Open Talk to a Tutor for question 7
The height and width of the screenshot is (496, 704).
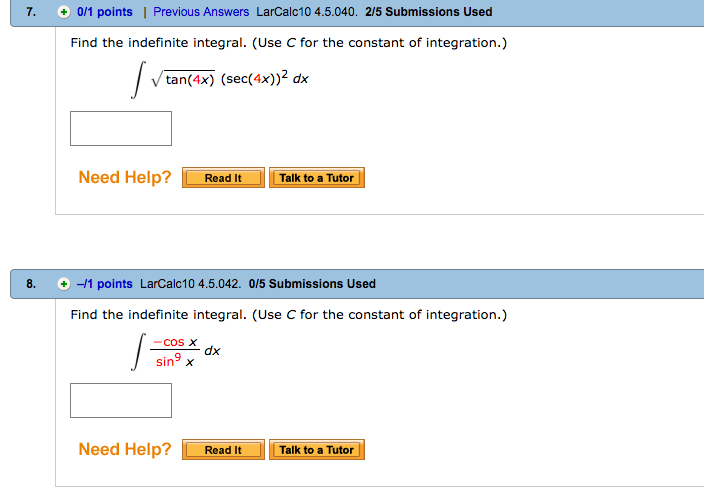coord(317,178)
